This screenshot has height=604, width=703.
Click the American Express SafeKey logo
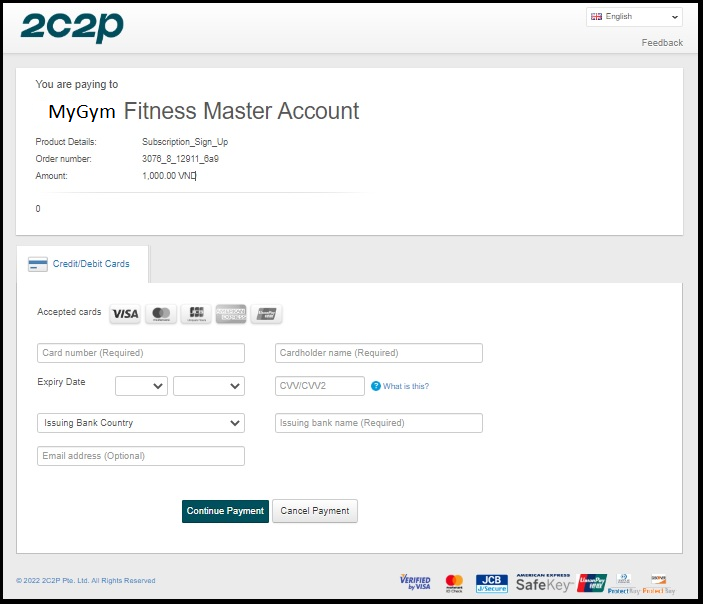[x=544, y=582]
